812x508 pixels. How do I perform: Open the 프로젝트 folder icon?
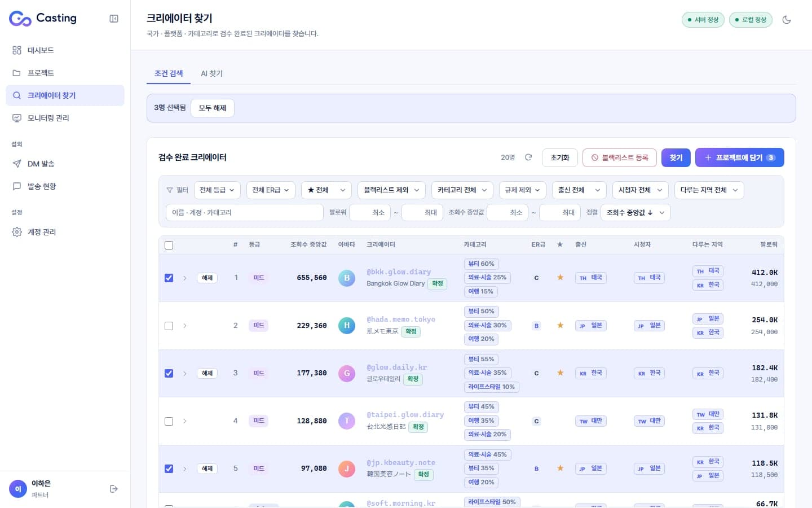pyautogui.click(x=17, y=73)
